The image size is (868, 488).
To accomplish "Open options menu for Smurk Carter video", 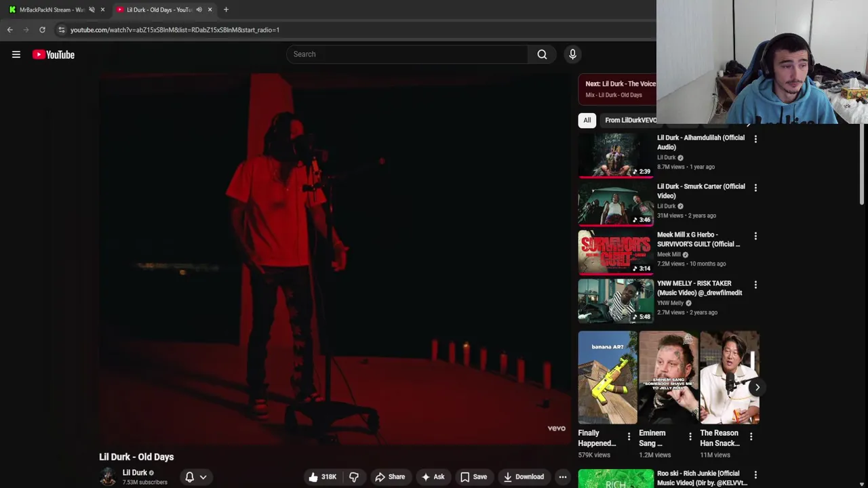I will click(755, 188).
